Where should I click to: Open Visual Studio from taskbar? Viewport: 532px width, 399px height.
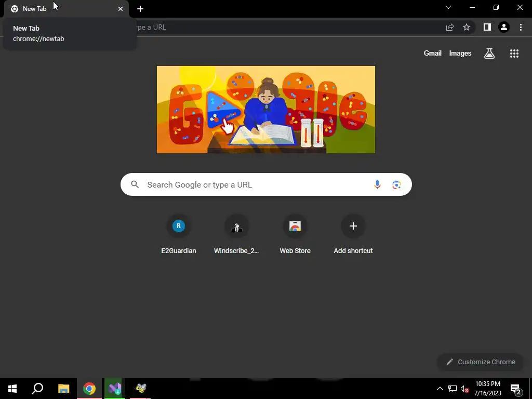(115, 389)
